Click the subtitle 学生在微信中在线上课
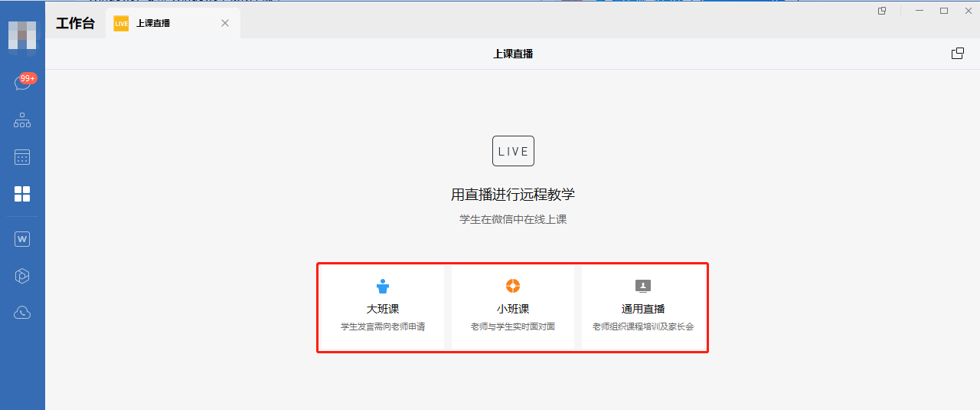 (x=513, y=219)
